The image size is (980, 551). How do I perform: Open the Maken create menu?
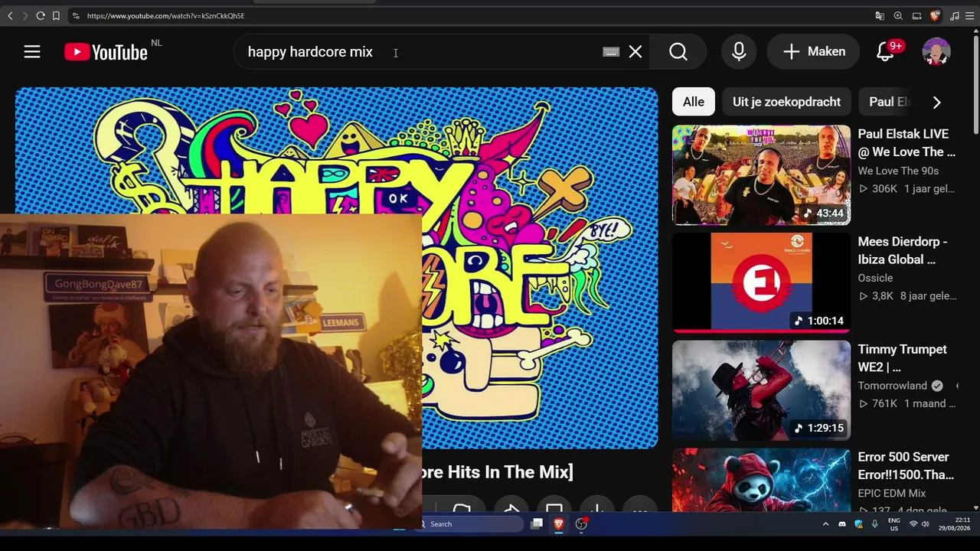[814, 51]
